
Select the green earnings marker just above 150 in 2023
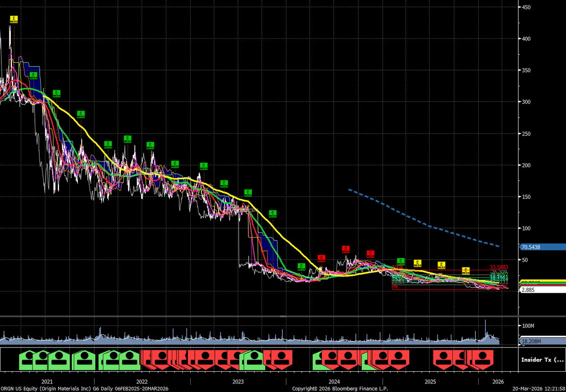pyautogui.click(x=248, y=193)
